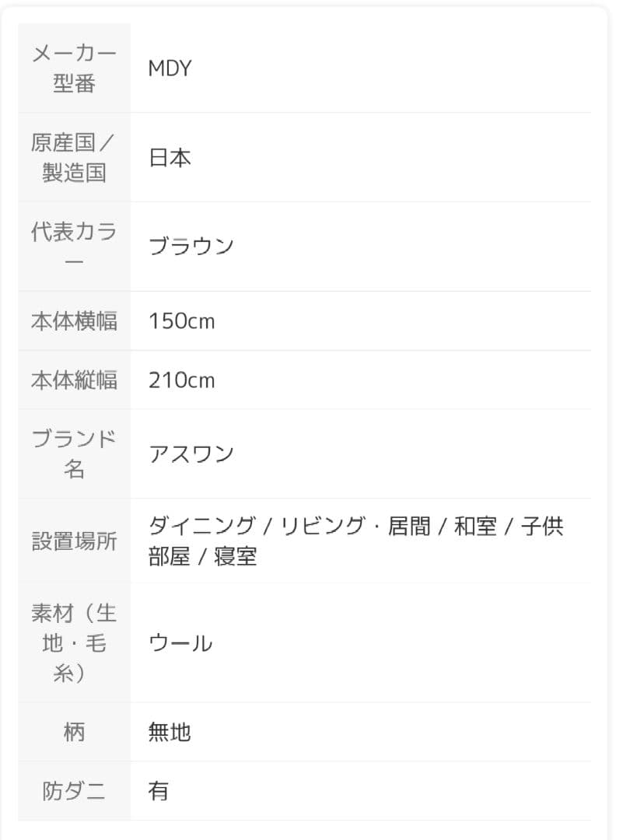Image resolution: width=630 pixels, height=840 pixels.
Task: Click the 本体縦幅 label
Action: click(x=74, y=380)
